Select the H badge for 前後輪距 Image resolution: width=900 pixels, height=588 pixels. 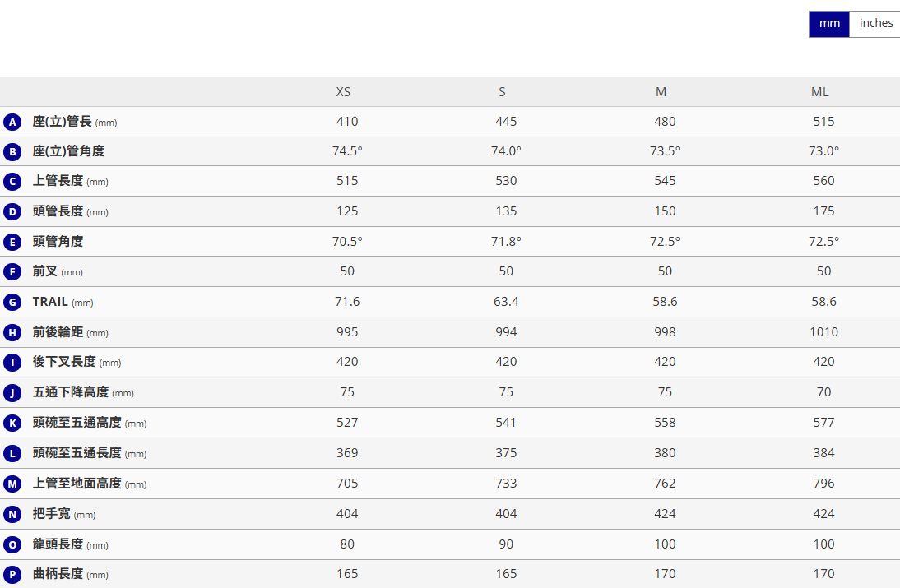12,333
